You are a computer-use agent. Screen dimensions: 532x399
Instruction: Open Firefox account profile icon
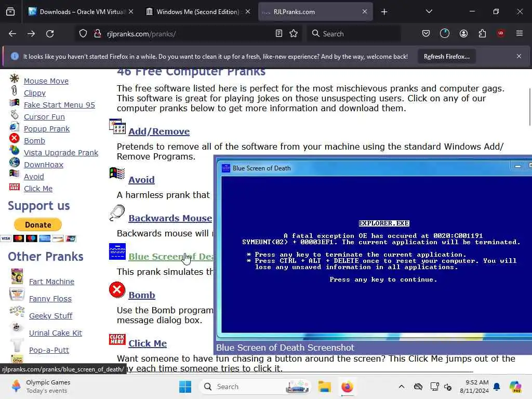463,33
